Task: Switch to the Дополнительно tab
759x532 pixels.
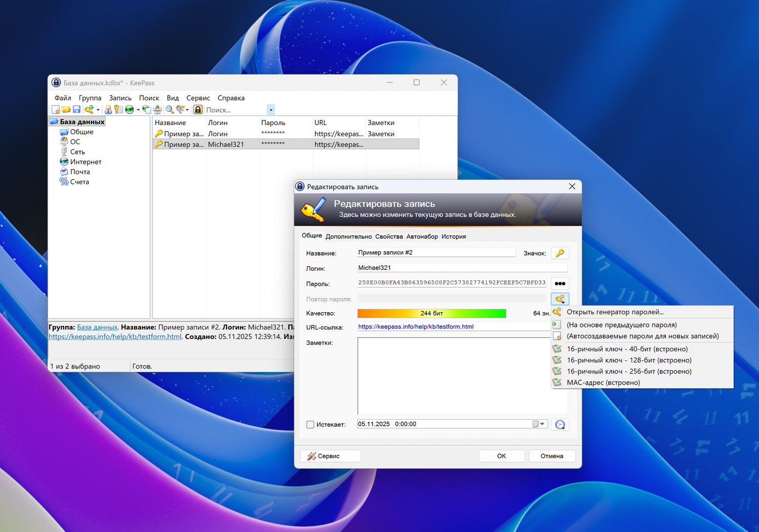Action: click(x=349, y=236)
